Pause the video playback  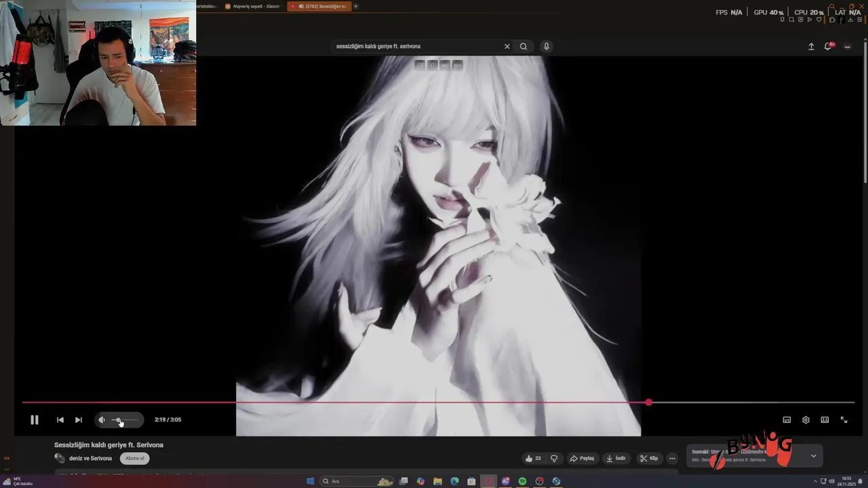(35, 420)
